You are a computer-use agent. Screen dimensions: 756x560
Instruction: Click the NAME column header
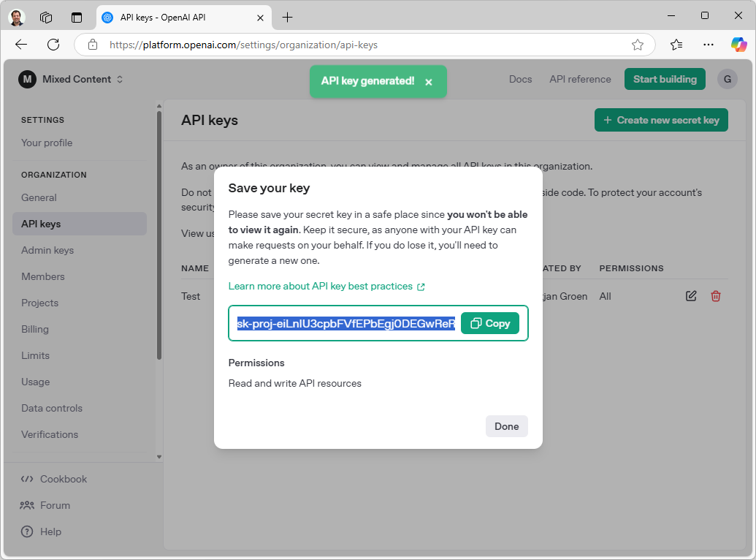coord(195,268)
